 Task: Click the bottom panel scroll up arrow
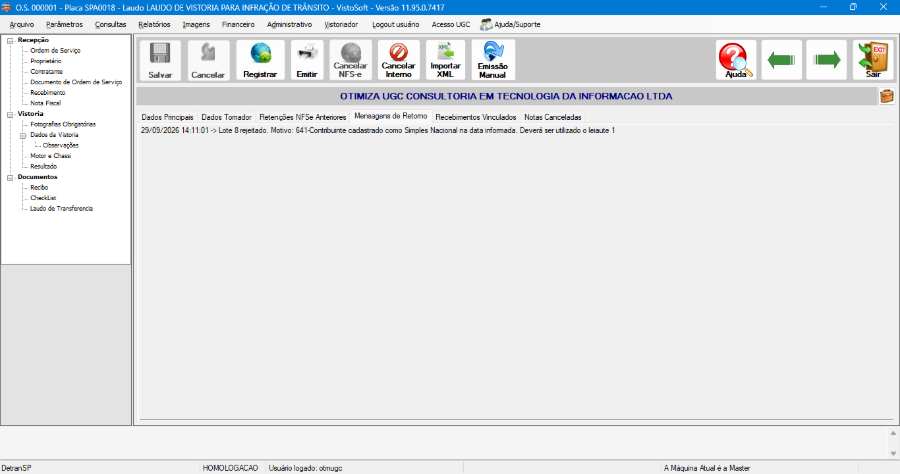click(893, 433)
